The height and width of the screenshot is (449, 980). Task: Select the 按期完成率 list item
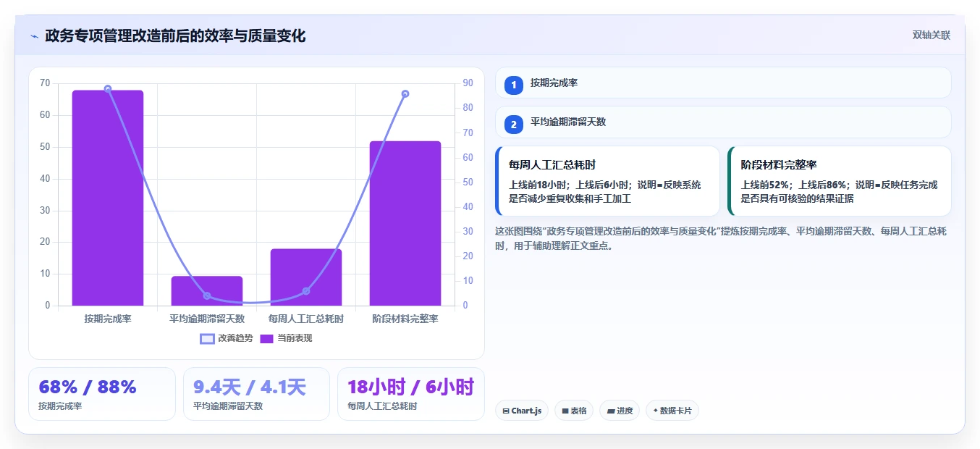tap(723, 83)
